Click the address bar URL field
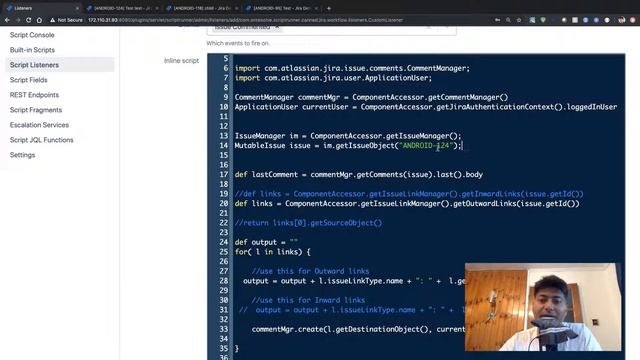The width and height of the screenshot is (640, 360). tap(245, 20)
